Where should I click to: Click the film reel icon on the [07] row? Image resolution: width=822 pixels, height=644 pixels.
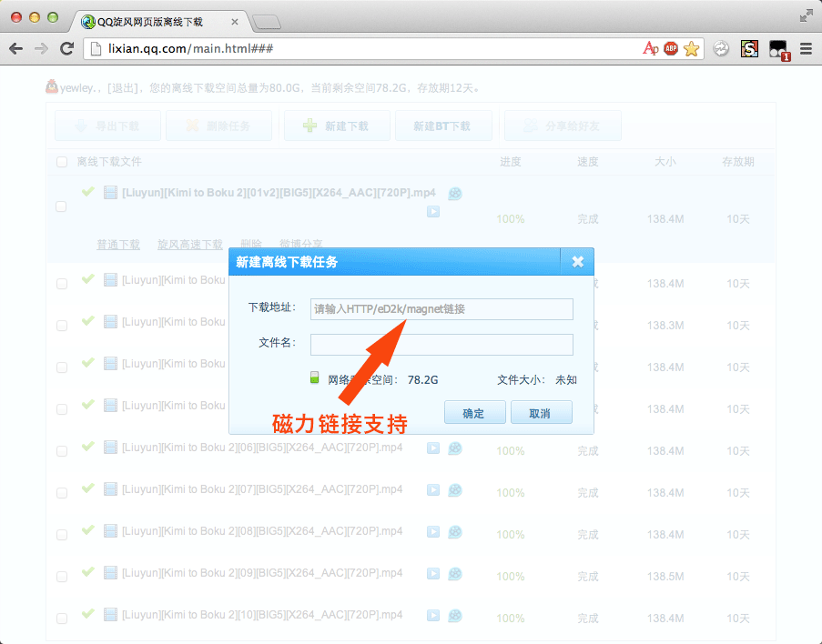coord(455,490)
